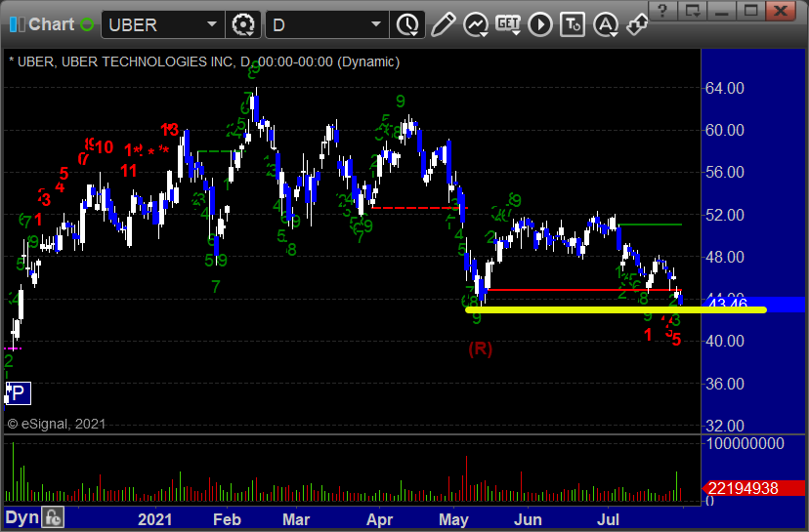
Task: Expand the D interval dropdown arrow
Action: point(376,24)
